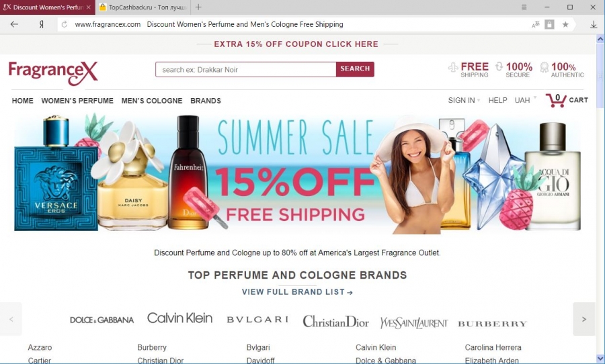This screenshot has width=605, height=364.
Task: Open the browser hamburger menu
Action: click(524, 7)
